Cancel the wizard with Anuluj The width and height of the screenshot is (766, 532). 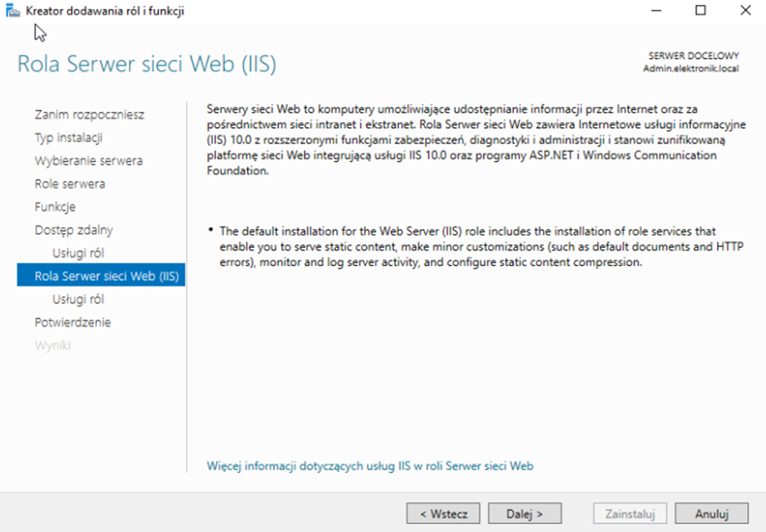pyautogui.click(x=711, y=513)
